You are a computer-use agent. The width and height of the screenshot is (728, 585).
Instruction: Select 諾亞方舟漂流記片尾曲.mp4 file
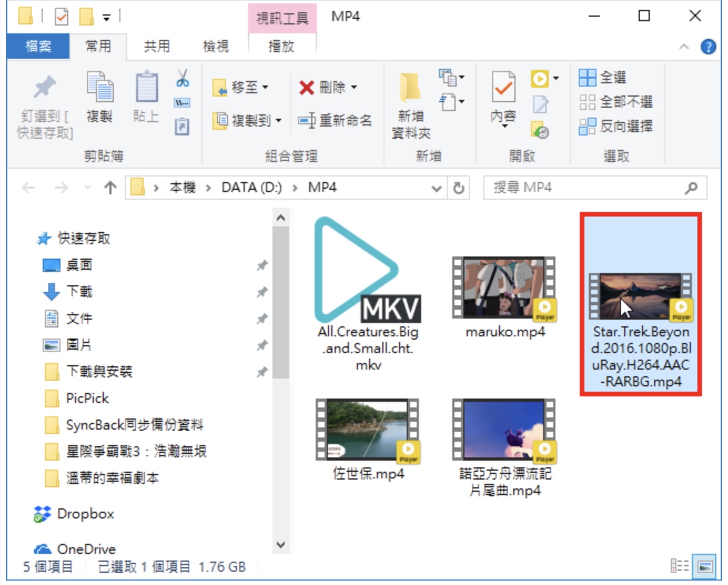(x=505, y=448)
